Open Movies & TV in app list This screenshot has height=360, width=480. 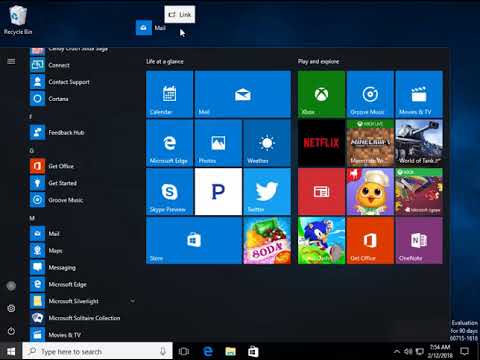pyautogui.click(x=83, y=335)
